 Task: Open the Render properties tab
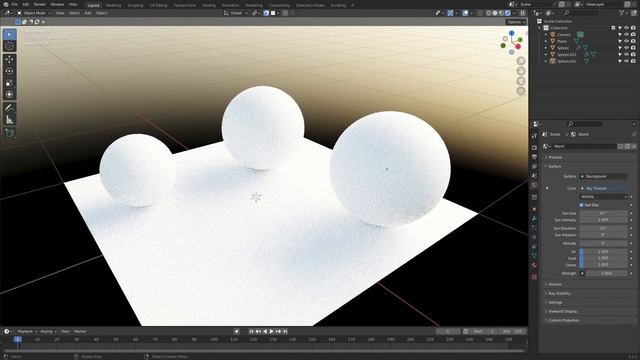pyautogui.click(x=534, y=147)
